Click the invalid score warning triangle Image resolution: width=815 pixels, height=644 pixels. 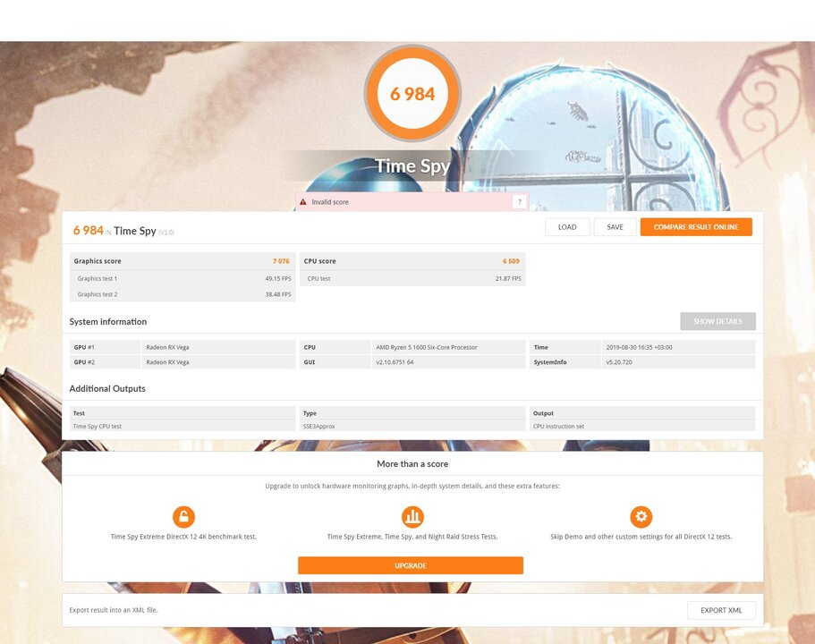[303, 201]
